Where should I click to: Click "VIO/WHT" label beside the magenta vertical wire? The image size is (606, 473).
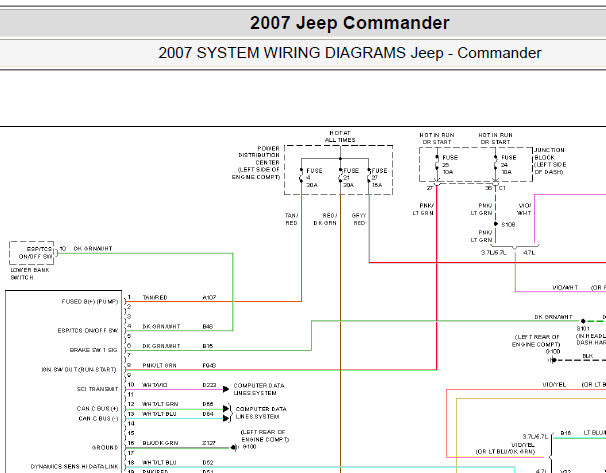click(x=524, y=209)
